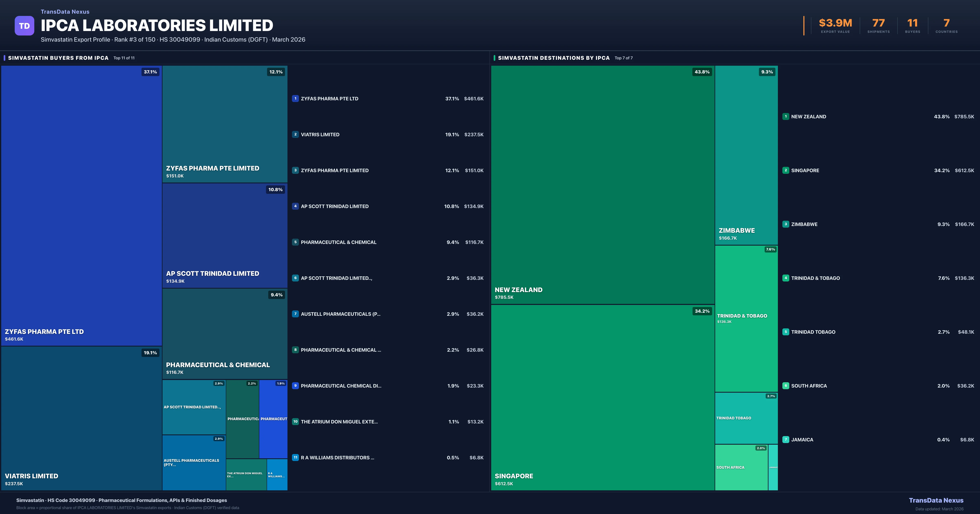The height and width of the screenshot is (514, 980).
Task: Click green rank badge 3 beside ZIMBABWE
Action: 786,224
